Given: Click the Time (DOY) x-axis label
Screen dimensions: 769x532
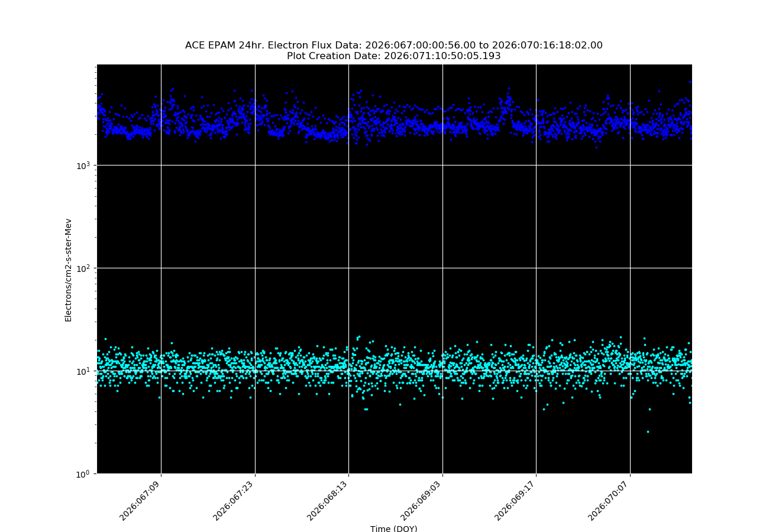Looking at the screenshot, I should tap(393, 528).
